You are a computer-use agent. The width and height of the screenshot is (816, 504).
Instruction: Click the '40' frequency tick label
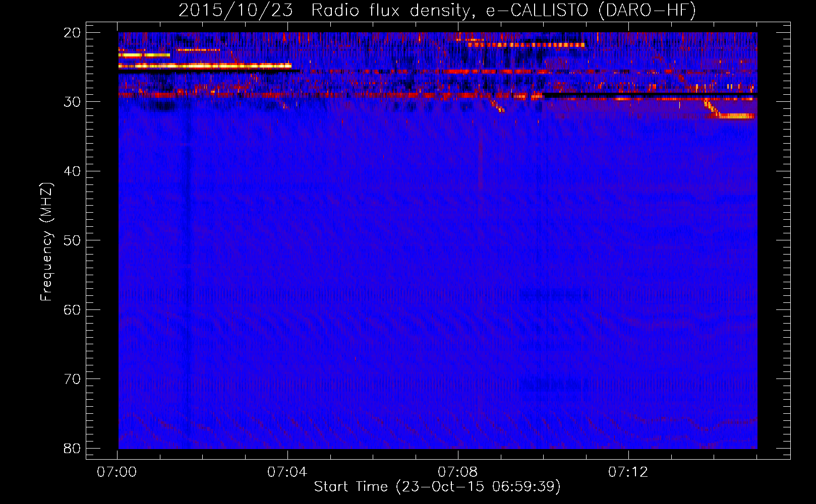(72, 171)
